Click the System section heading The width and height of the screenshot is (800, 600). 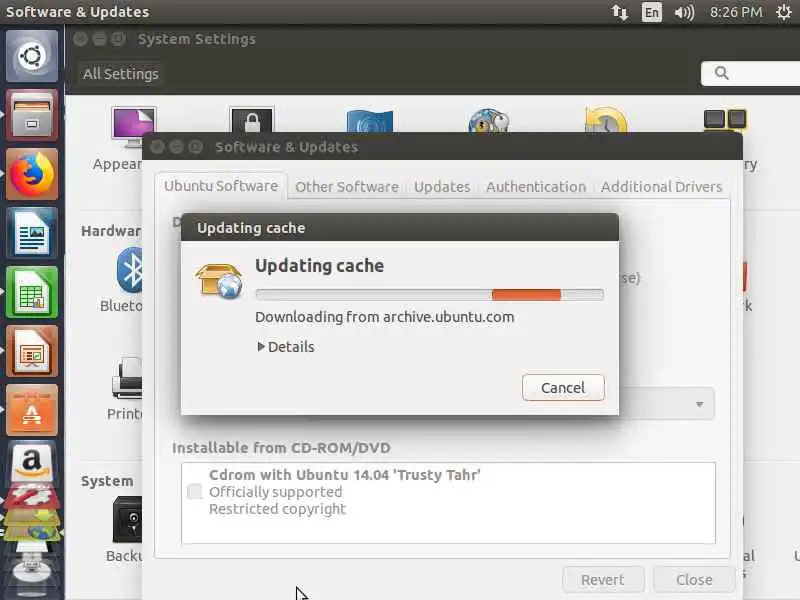pyautogui.click(x=107, y=481)
